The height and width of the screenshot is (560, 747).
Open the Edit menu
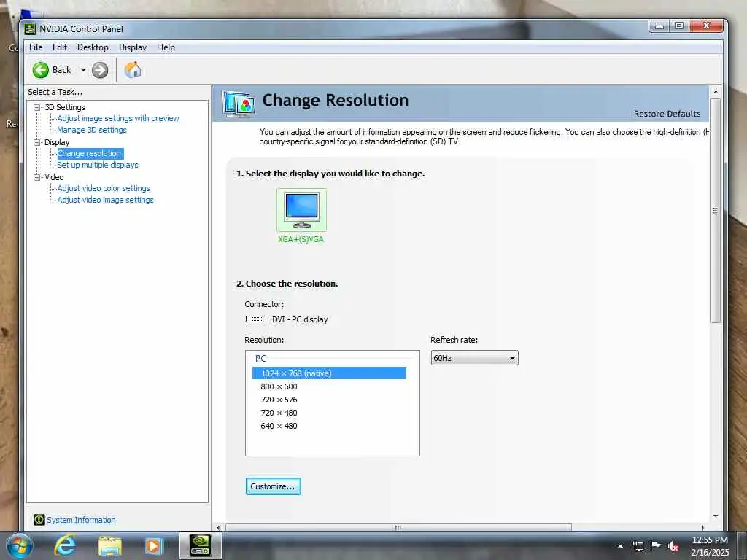(x=60, y=47)
